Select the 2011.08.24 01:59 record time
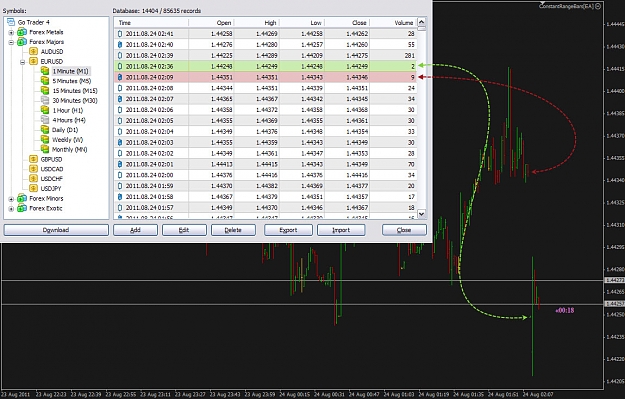This screenshot has width=625, height=399. [149, 186]
